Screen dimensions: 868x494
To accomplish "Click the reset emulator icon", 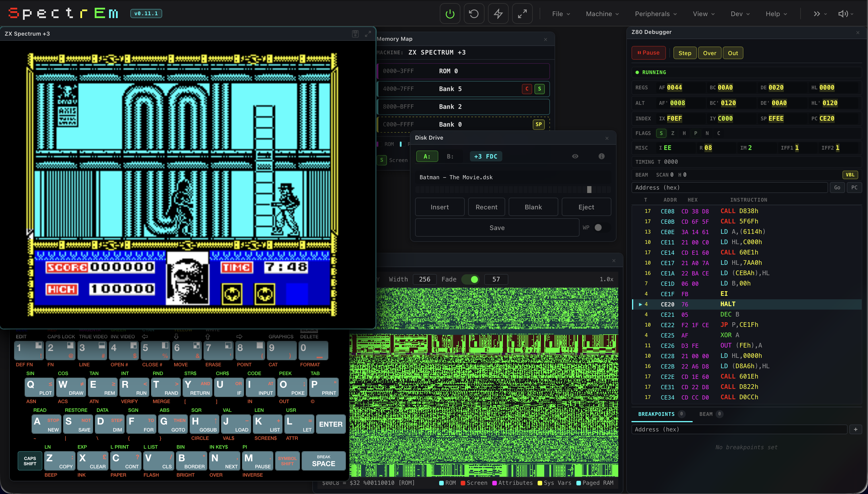I will (x=474, y=13).
